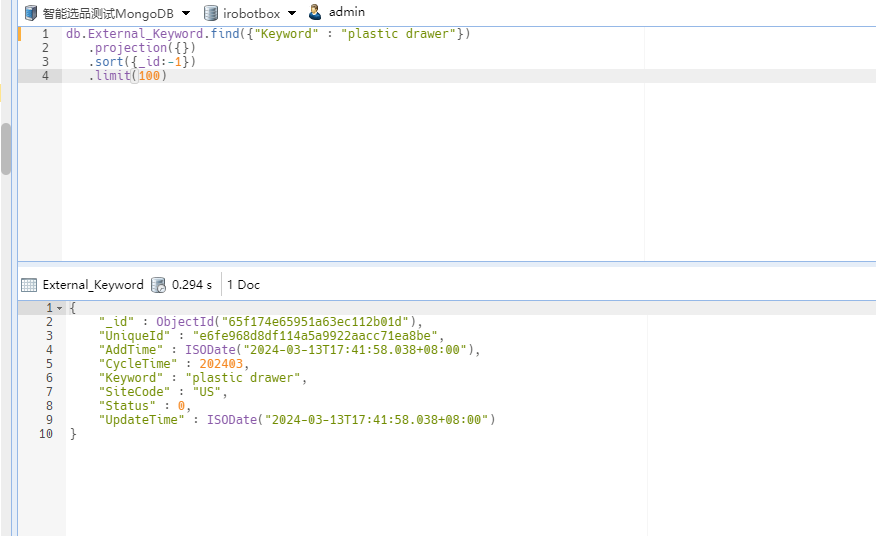
Task: Click the 0.294 s execution time
Action: tap(192, 285)
